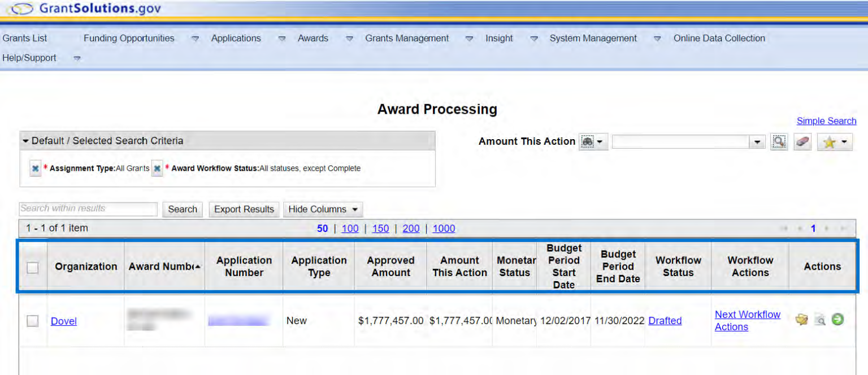Click the eraser icon to clear search
The width and height of the screenshot is (868, 375).
[x=802, y=142]
